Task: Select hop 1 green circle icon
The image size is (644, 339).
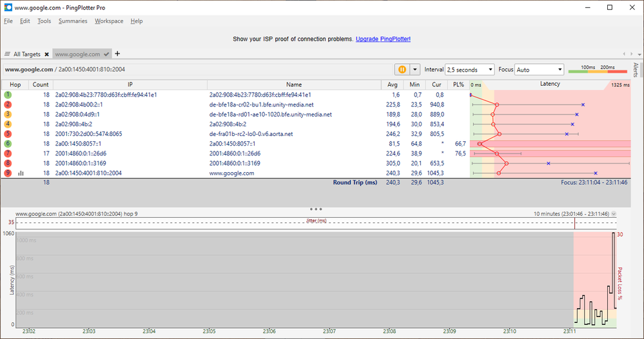Action: [x=8, y=95]
